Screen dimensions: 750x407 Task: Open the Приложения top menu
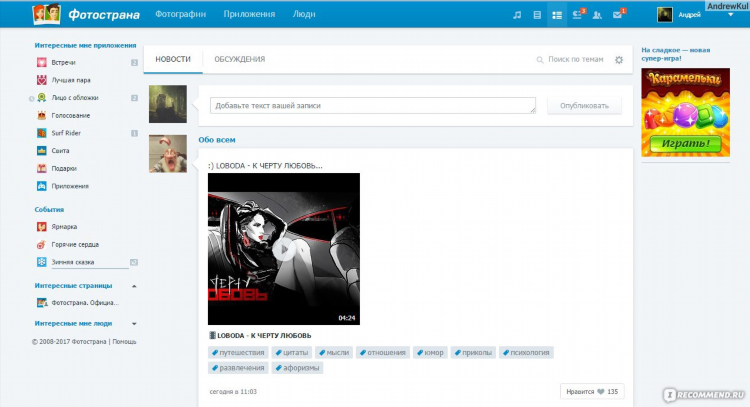(249, 14)
